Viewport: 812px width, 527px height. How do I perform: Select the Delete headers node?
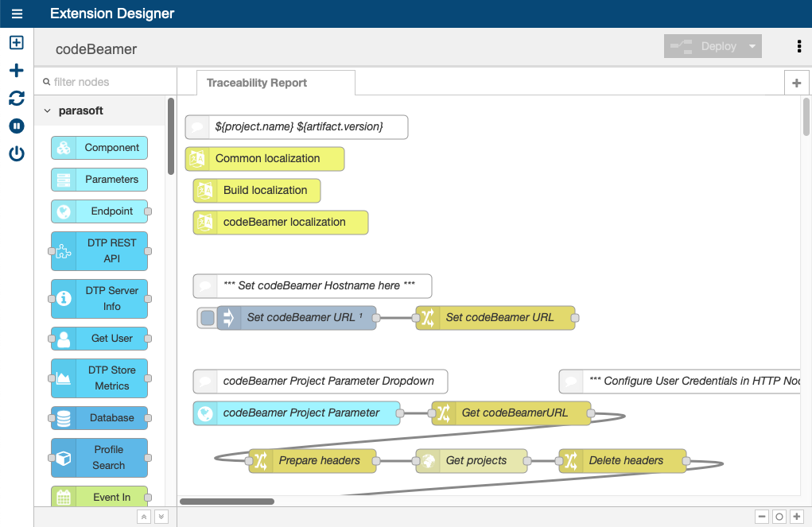623,461
